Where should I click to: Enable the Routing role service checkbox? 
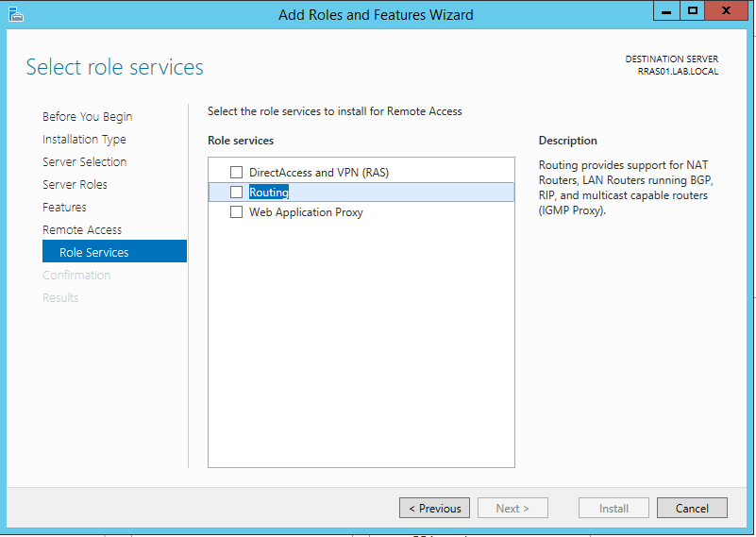236,192
